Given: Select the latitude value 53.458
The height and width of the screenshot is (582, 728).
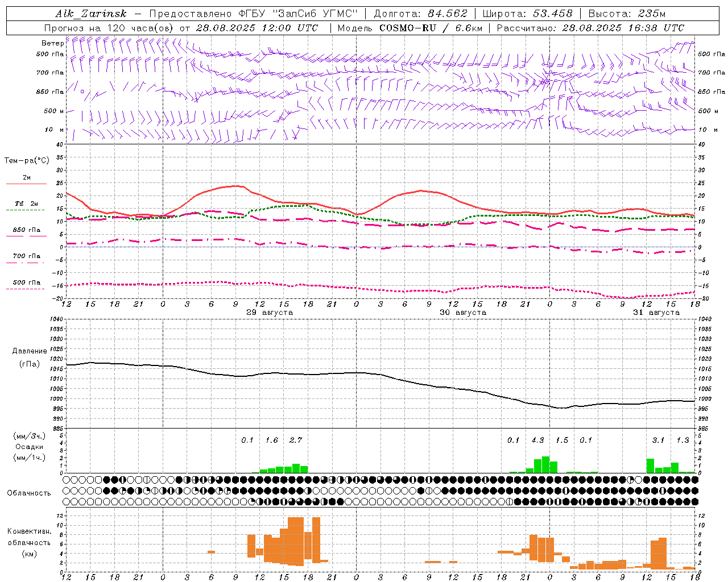Looking at the screenshot, I should click(x=553, y=14).
